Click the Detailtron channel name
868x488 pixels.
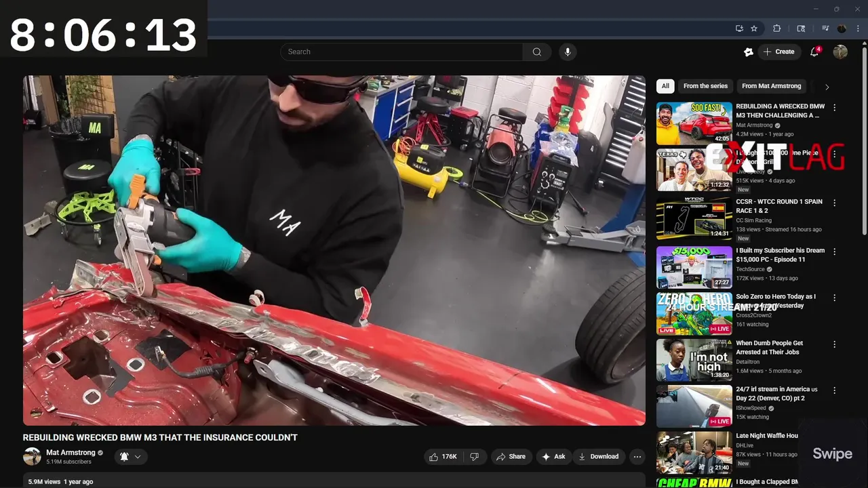[x=749, y=362]
